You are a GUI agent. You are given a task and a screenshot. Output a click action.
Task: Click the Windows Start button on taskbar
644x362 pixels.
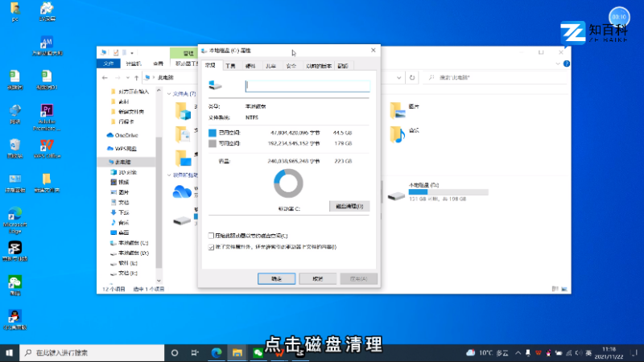(10, 352)
